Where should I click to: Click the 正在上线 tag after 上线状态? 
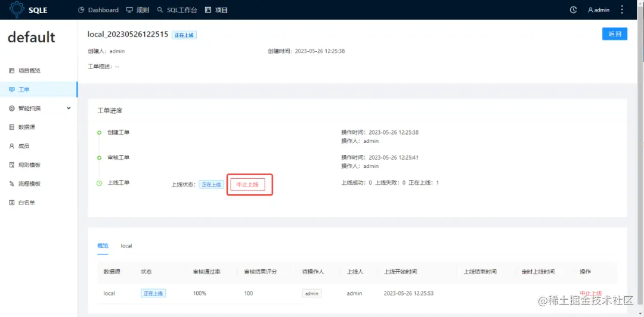coord(212,185)
